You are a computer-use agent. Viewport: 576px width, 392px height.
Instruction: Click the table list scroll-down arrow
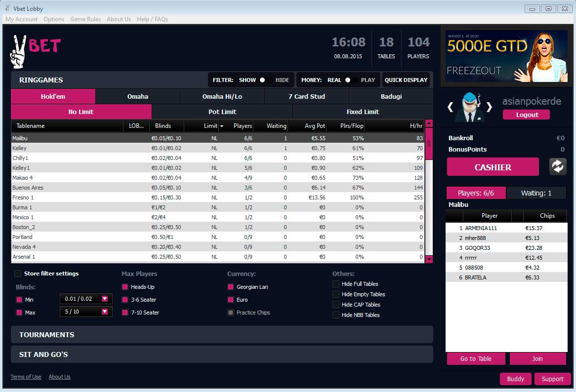point(429,259)
